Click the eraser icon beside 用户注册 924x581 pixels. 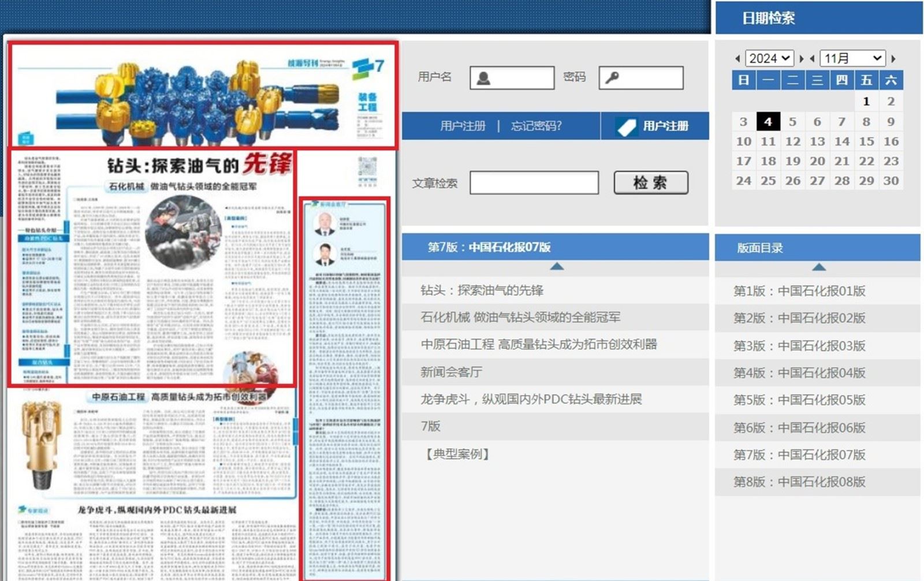626,126
